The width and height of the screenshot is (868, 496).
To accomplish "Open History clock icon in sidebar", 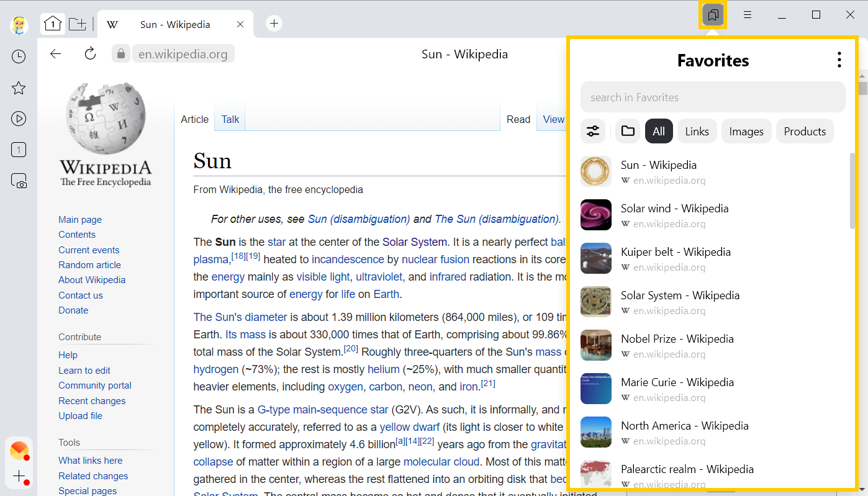I will tap(19, 56).
